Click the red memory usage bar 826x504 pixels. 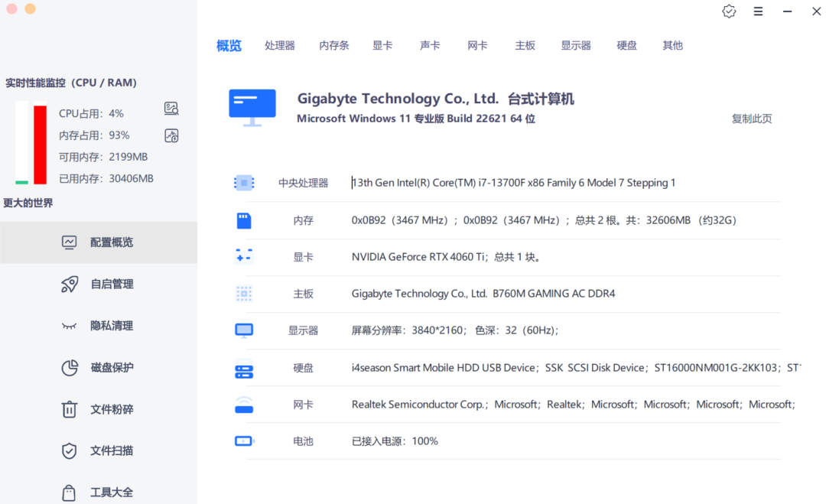click(x=40, y=143)
